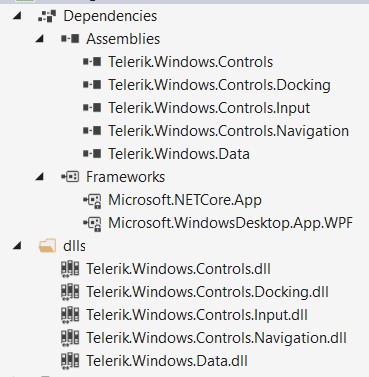Collapse the Assemblies node arrow

40,39
